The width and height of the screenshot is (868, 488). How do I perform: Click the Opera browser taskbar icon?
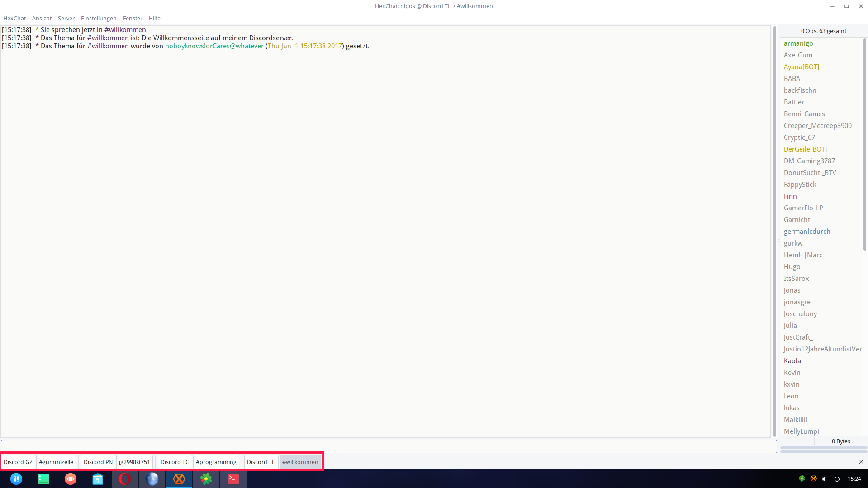pos(125,479)
